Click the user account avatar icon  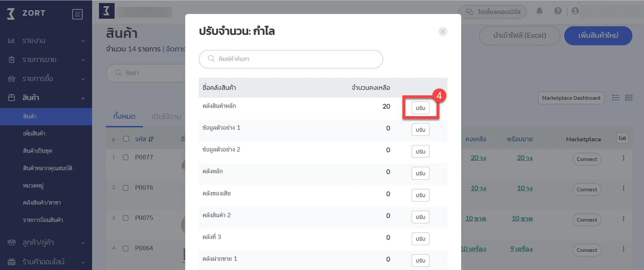click(575, 11)
